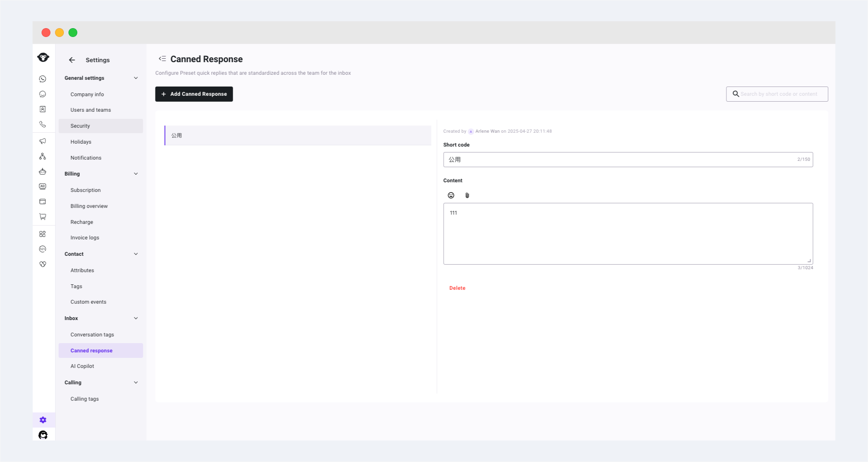Screen dimensions: 868x462
Task: Go to Conversation tags settings
Action: (92, 335)
